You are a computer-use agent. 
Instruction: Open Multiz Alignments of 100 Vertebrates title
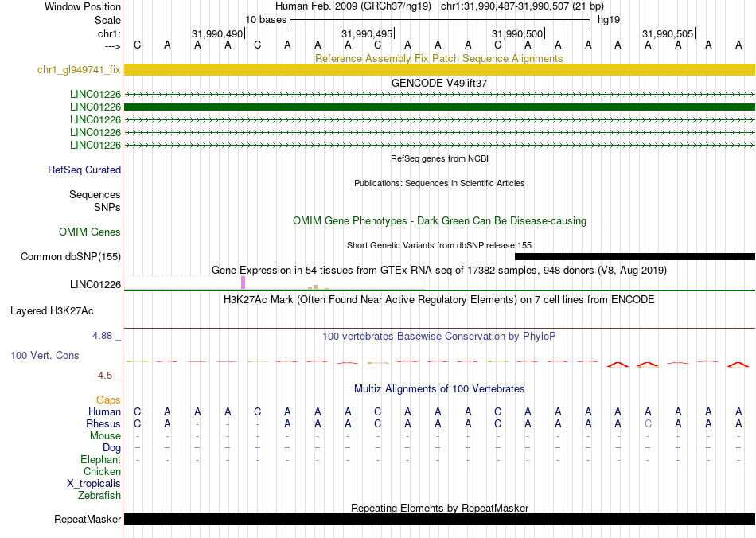pos(439,388)
